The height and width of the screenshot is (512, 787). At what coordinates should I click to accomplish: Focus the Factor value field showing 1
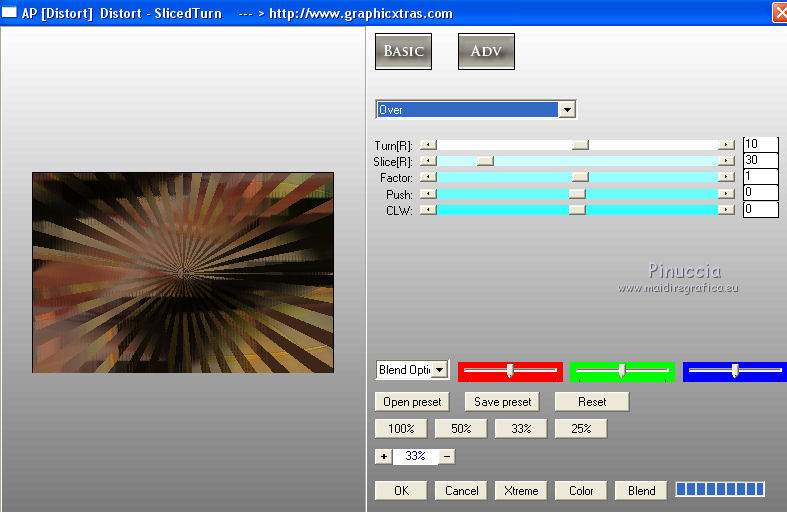click(760, 176)
